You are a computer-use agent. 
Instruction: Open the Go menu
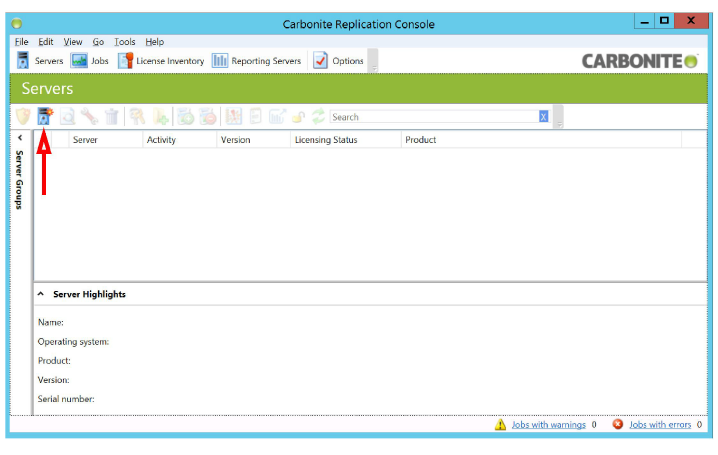click(98, 42)
